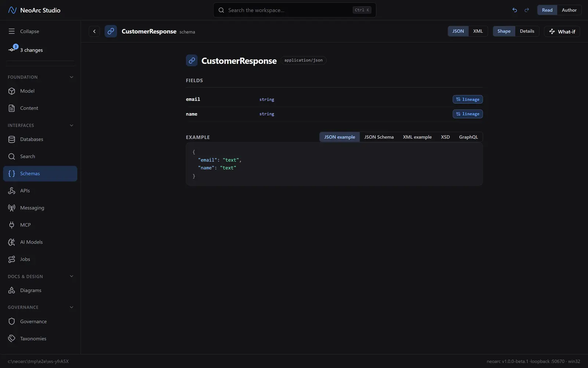
Task: Open the JSON example tab
Action: tap(340, 137)
